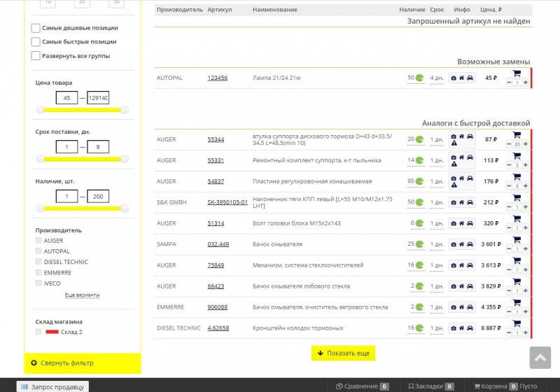Click maximum availability field showing 200
Screen dimensions: 560x392
coord(98,197)
